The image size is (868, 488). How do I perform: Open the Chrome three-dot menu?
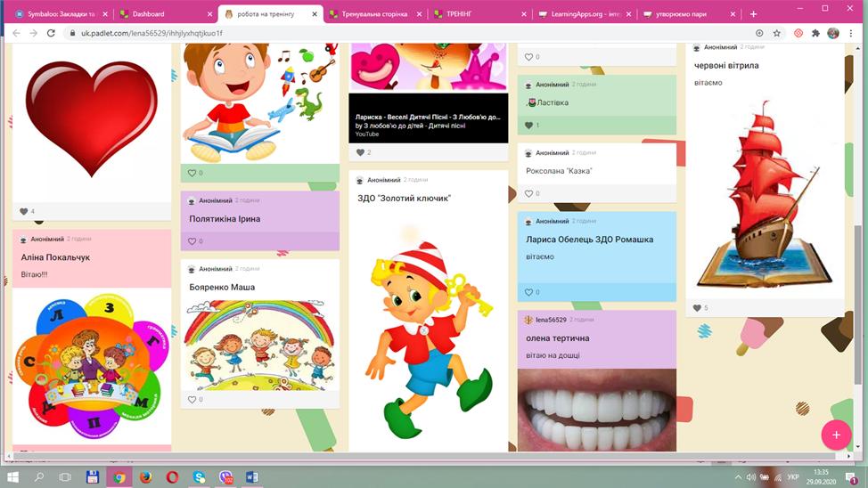click(x=851, y=33)
